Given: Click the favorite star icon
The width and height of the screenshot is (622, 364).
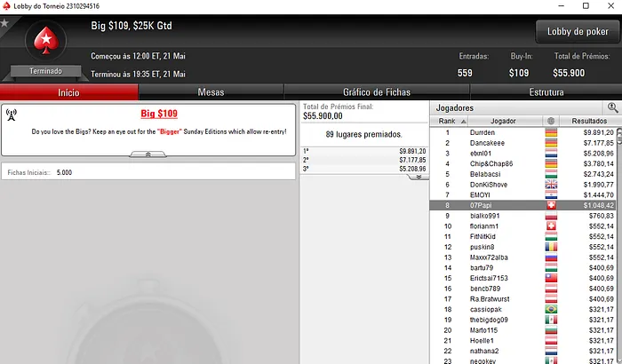Looking at the screenshot, I should [4, 23].
